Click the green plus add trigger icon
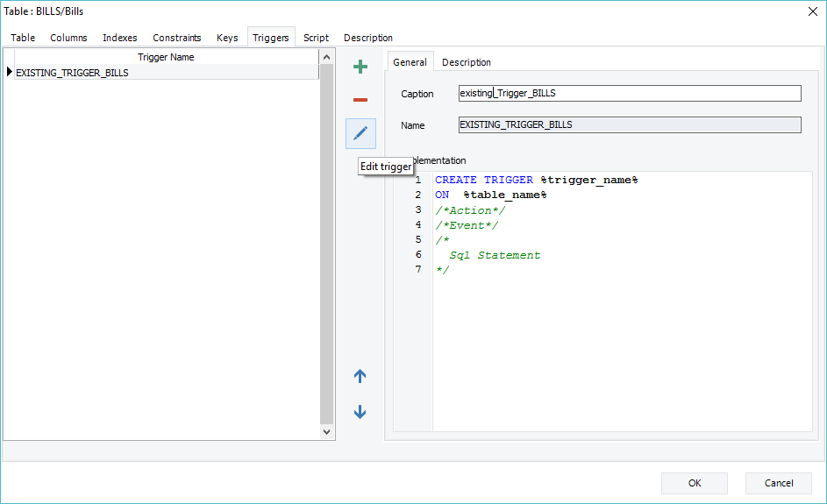Screen dimensions: 827x504 (x=360, y=67)
